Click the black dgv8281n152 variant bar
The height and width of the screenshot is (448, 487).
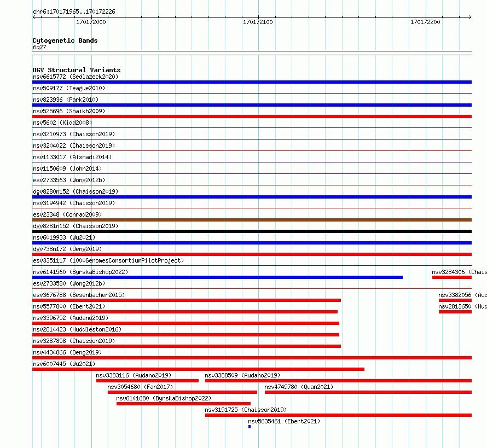(252, 231)
